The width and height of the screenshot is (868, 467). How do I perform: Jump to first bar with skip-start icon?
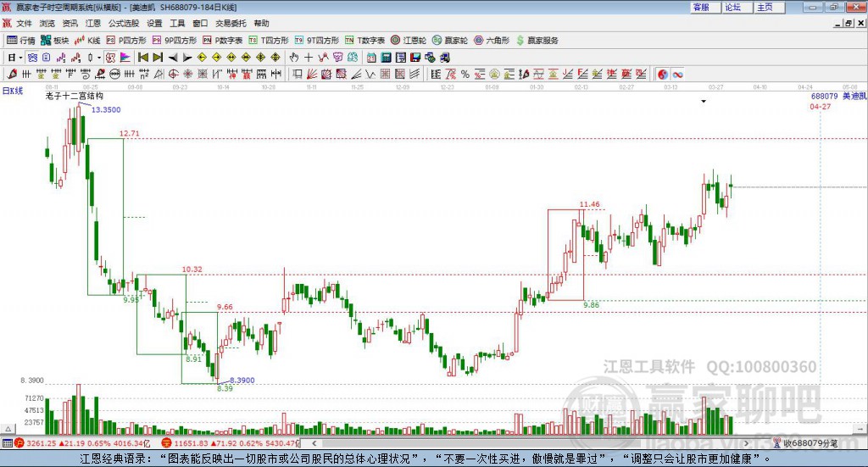click(142, 58)
